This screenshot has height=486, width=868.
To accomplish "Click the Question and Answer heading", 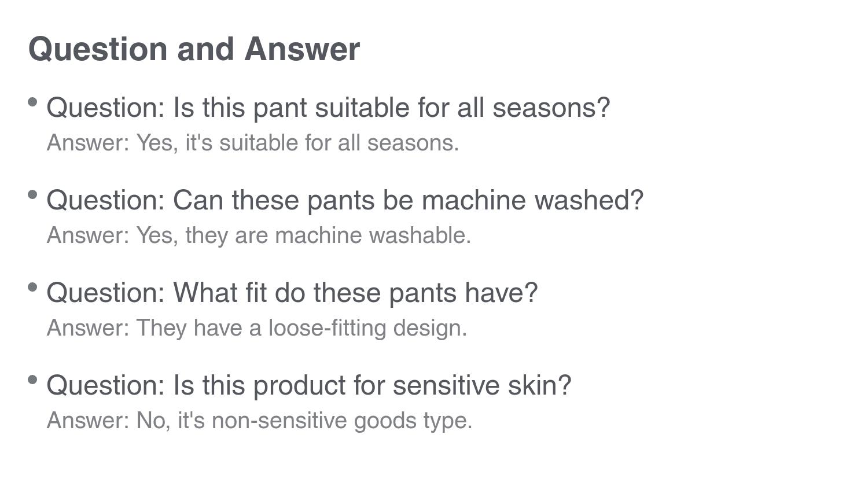I will point(194,49).
